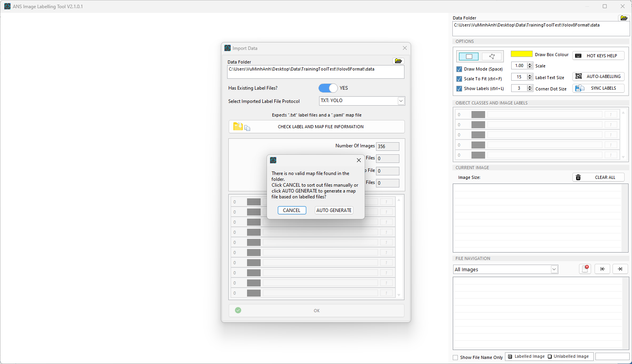Click folder browse icon in Import Data dialog
The image size is (632, 364).
(398, 61)
